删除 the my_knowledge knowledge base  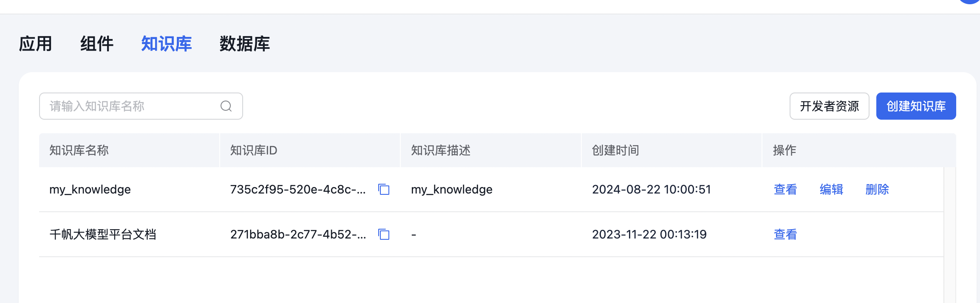(x=877, y=190)
